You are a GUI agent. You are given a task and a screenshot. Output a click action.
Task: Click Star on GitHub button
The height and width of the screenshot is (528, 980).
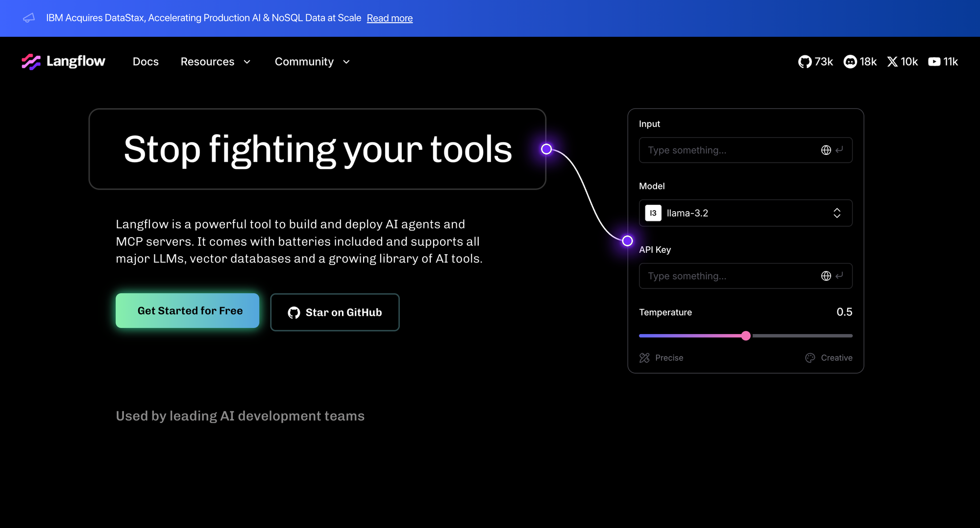tap(335, 312)
